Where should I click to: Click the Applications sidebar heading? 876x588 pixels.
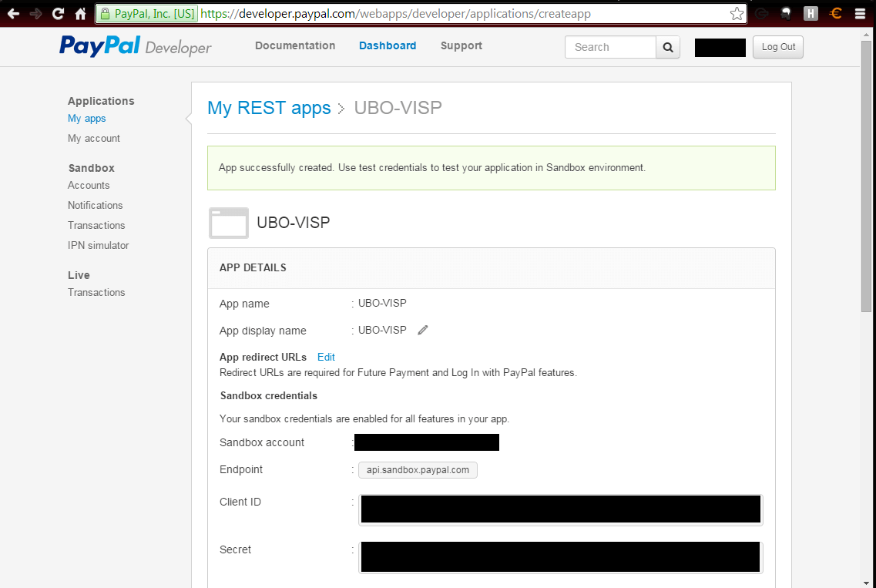(101, 101)
